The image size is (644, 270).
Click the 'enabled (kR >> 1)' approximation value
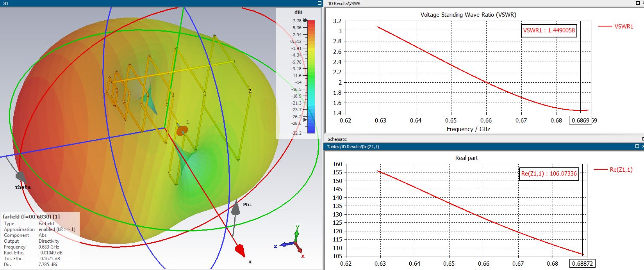pos(57,229)
